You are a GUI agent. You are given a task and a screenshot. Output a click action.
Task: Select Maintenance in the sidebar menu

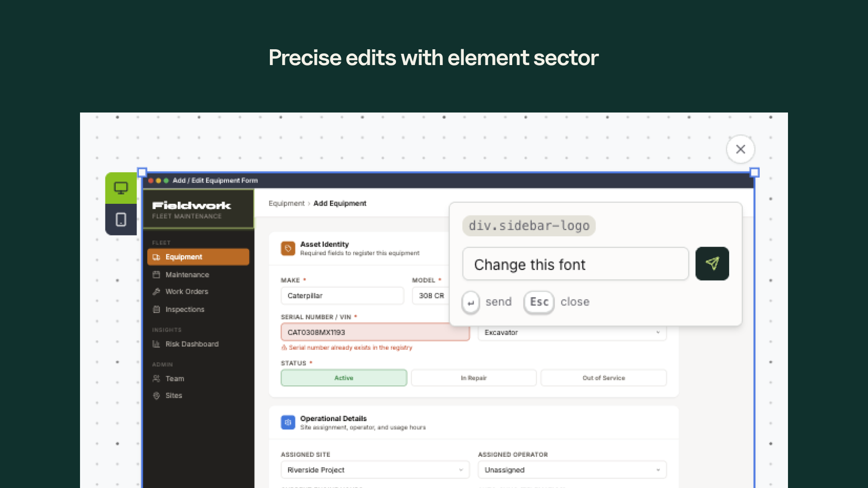coord(186,274)
